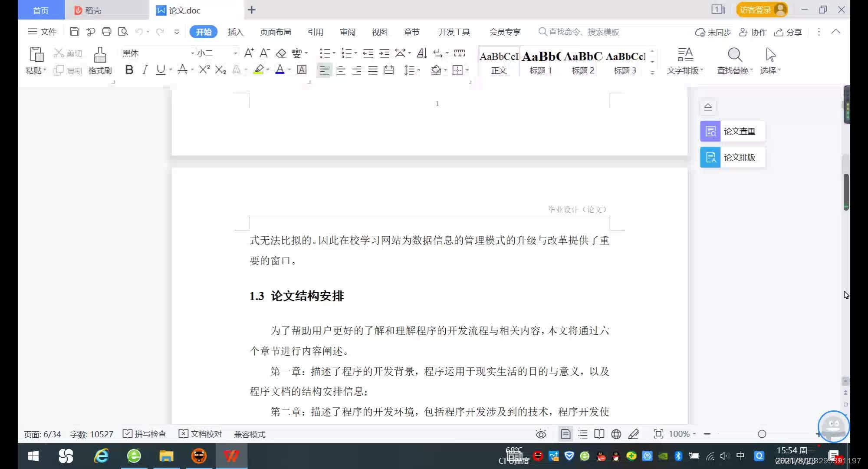
Task: Expand the styles gallery arrow
Action: [652, 73]
